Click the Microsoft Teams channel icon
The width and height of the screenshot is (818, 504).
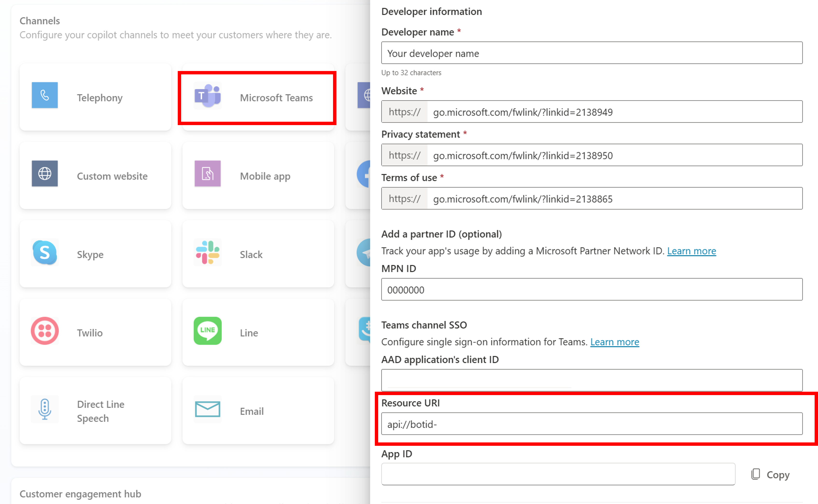(x=207, y=97)
